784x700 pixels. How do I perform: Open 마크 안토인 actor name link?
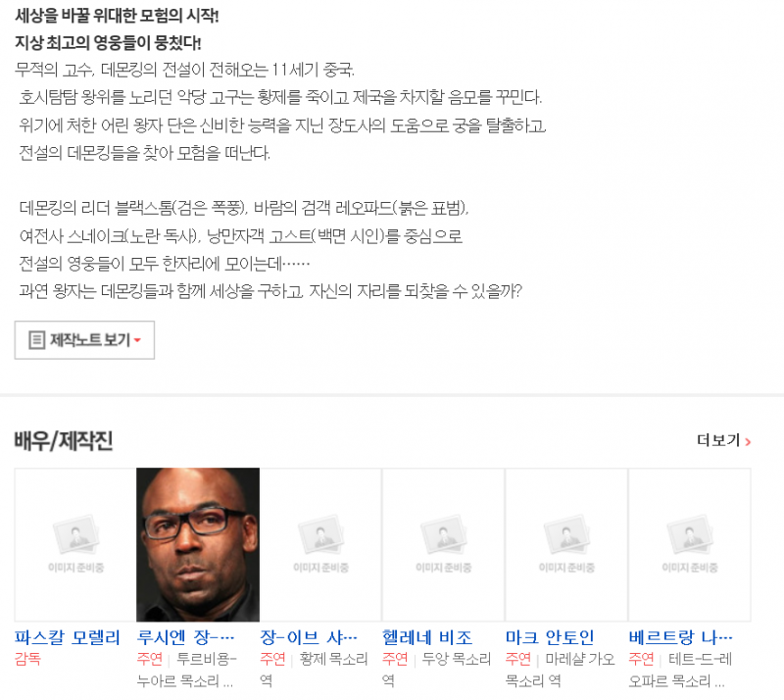tap(550, 637)
